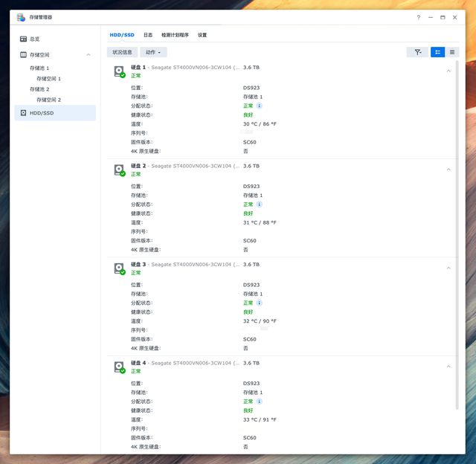Switch to the compact list view

tap(452, 52)
